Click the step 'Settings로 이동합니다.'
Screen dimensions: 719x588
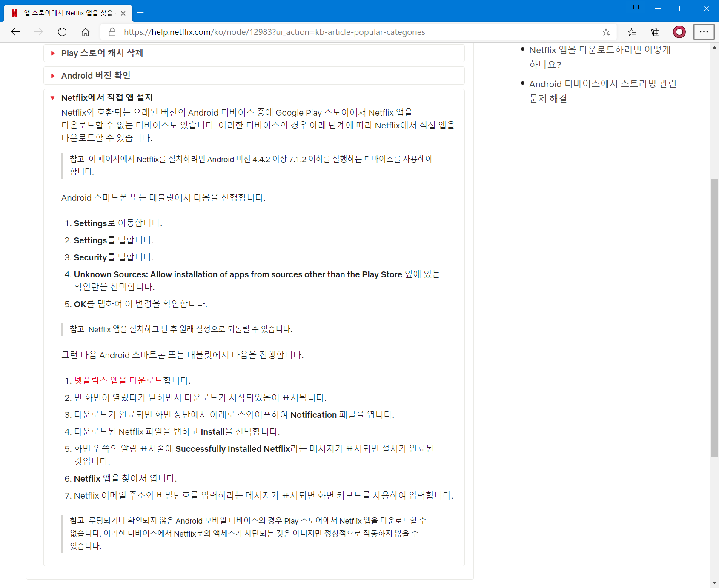118,223
